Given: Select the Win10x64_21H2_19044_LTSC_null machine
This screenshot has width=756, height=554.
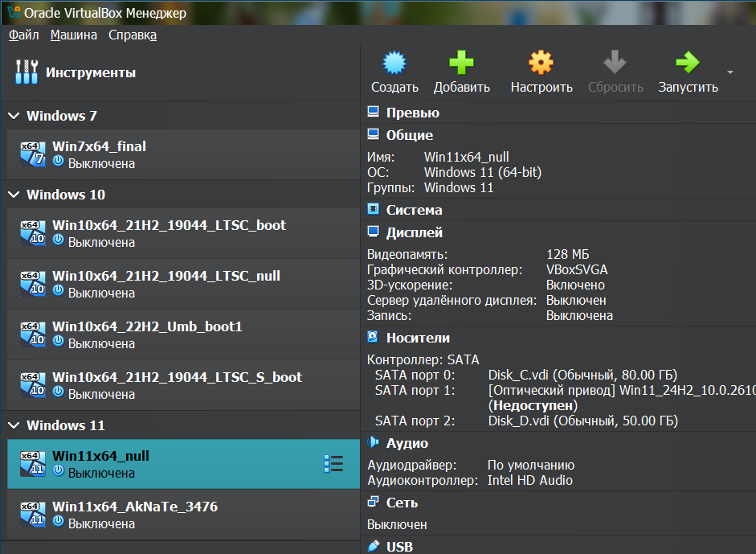Looking at the screenshot, I should 183,284.
